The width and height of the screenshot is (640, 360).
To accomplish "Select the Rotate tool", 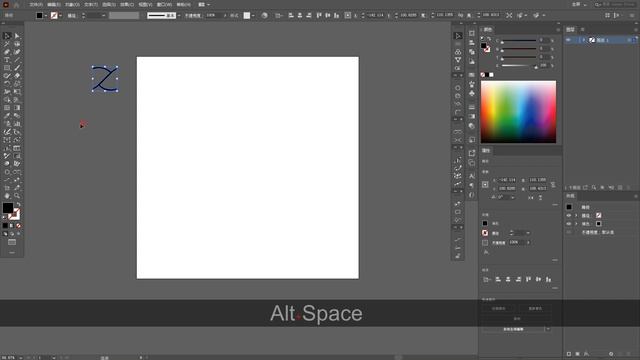I will pyautogui.click(x=7, y=84).
